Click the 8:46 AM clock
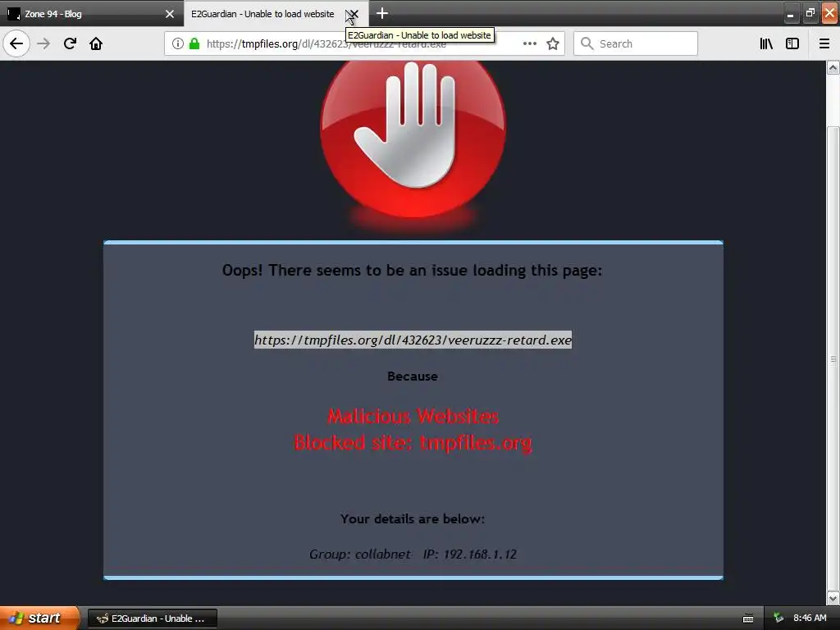840x630 pixels. click(810, 618)
